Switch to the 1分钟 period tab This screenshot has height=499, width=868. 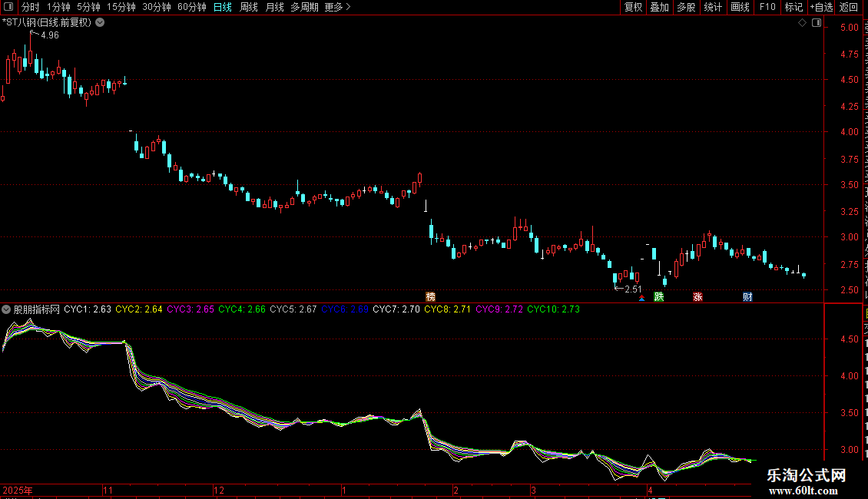(58, 7)
